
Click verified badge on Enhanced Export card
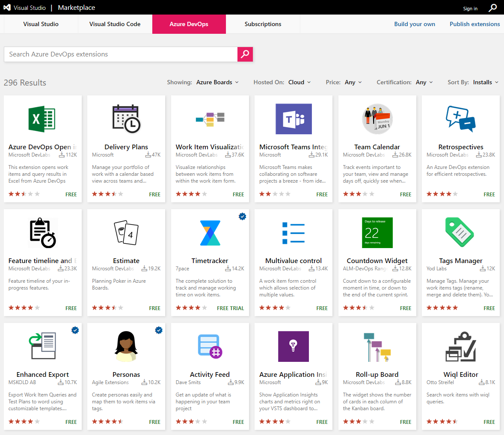[x=75, y=330]
